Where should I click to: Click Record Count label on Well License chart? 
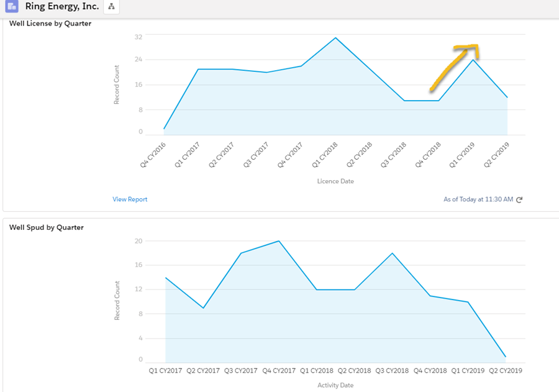pos(117,84)
